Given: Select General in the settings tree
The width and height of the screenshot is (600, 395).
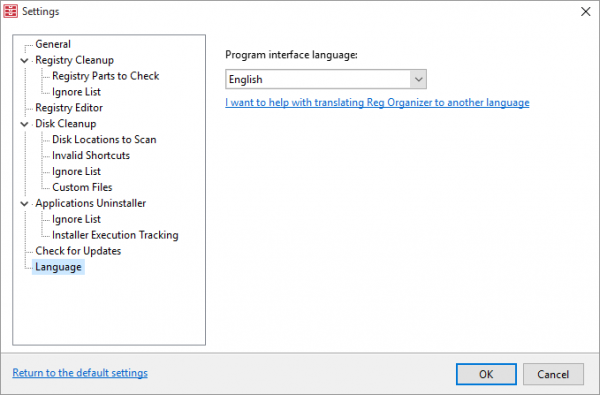Looking at the screenshot, I should pos(53,44).
